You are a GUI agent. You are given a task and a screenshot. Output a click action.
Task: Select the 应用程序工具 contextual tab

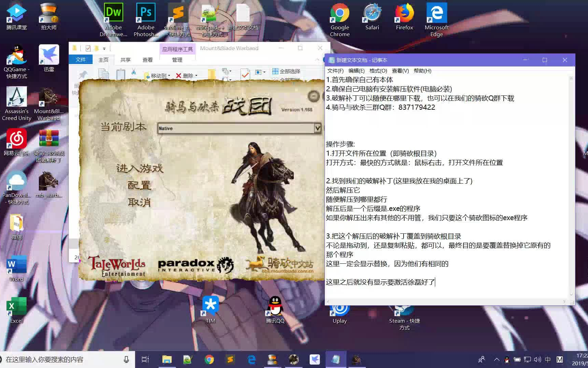177,49
